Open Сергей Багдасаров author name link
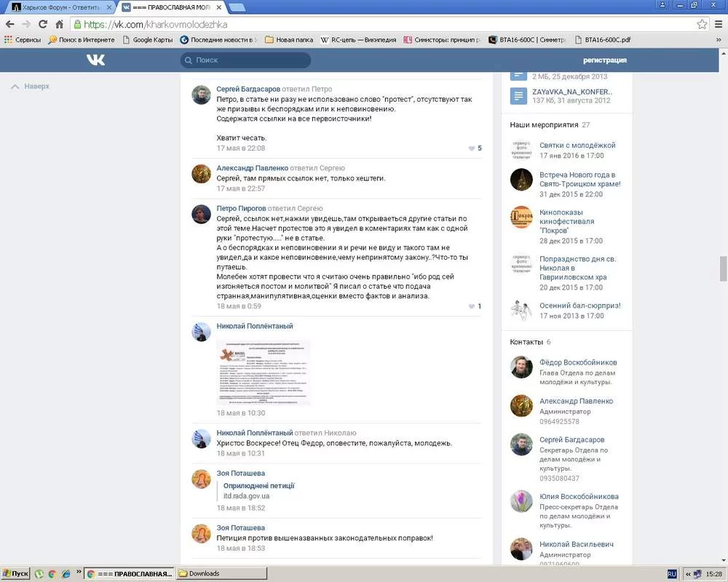728x582 pixels. point(248,89)
